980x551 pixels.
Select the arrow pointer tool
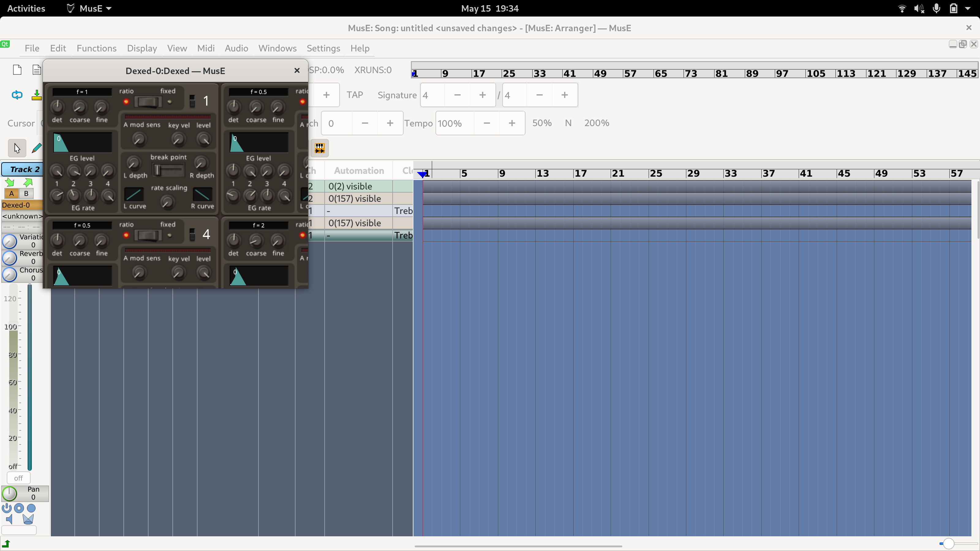pyautogui.click(x=17, y=148)
